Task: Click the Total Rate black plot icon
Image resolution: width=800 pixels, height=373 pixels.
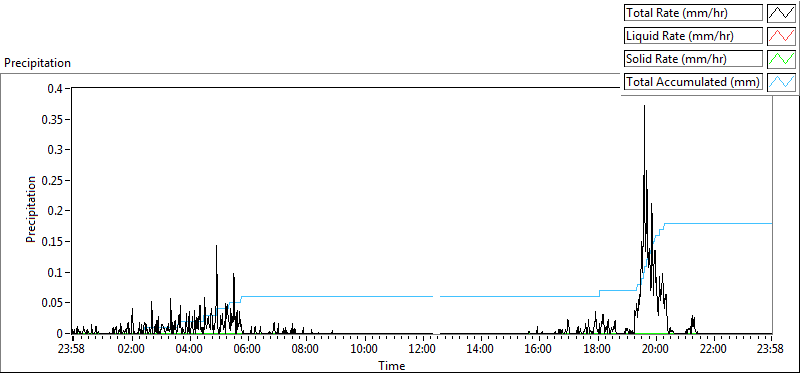Action: click(782, 13)
